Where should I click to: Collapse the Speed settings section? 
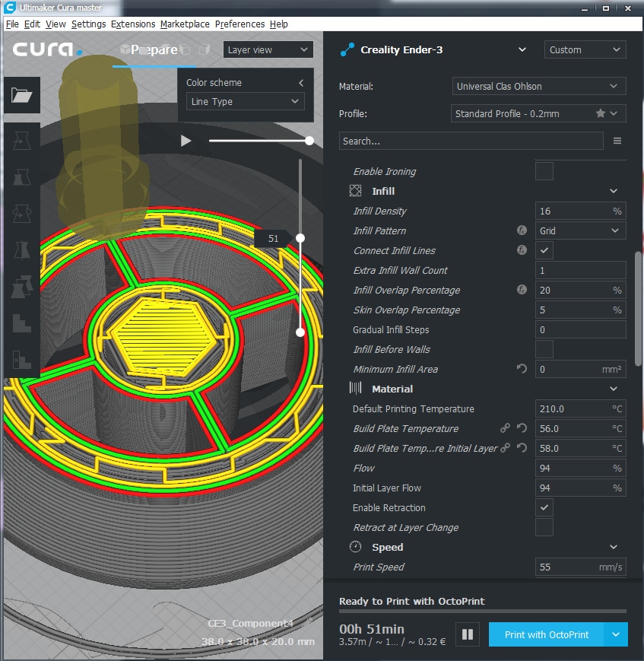(614, 547)
